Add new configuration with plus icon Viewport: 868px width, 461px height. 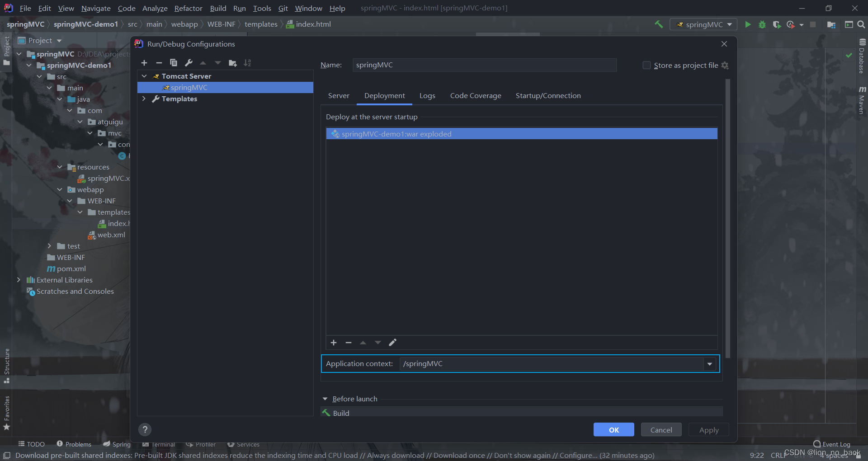click(144, 63)
